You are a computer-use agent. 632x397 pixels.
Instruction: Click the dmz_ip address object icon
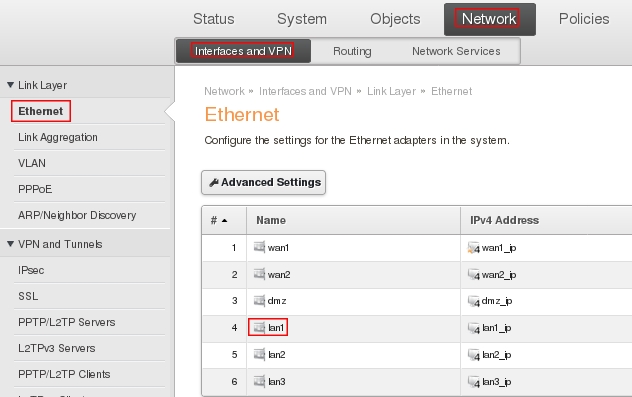474,301
